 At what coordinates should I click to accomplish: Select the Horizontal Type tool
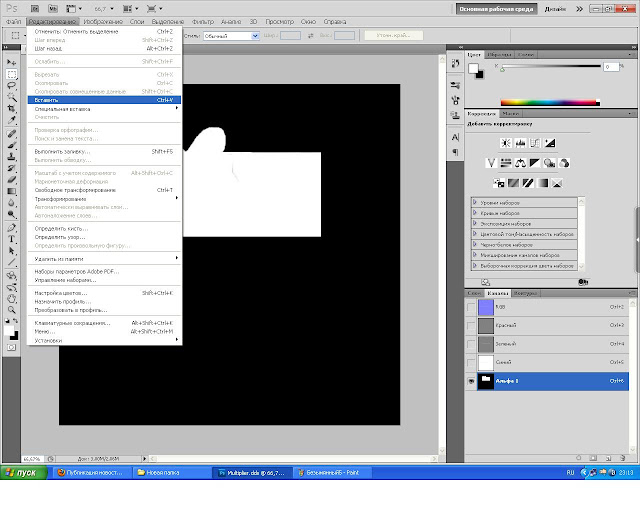pyautogui.click(x=11, y=239)
